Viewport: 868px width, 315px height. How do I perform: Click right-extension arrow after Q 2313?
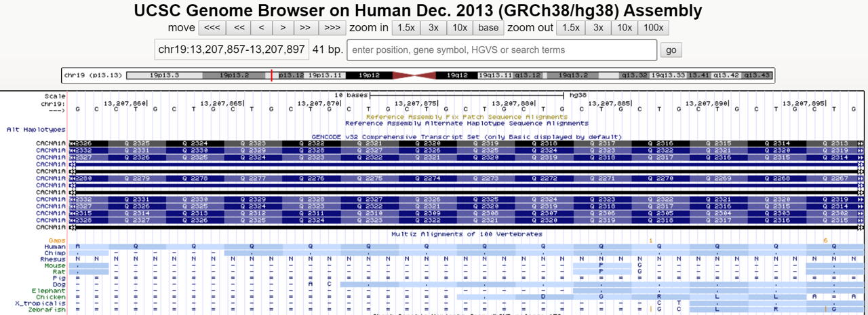click(861, 143)
